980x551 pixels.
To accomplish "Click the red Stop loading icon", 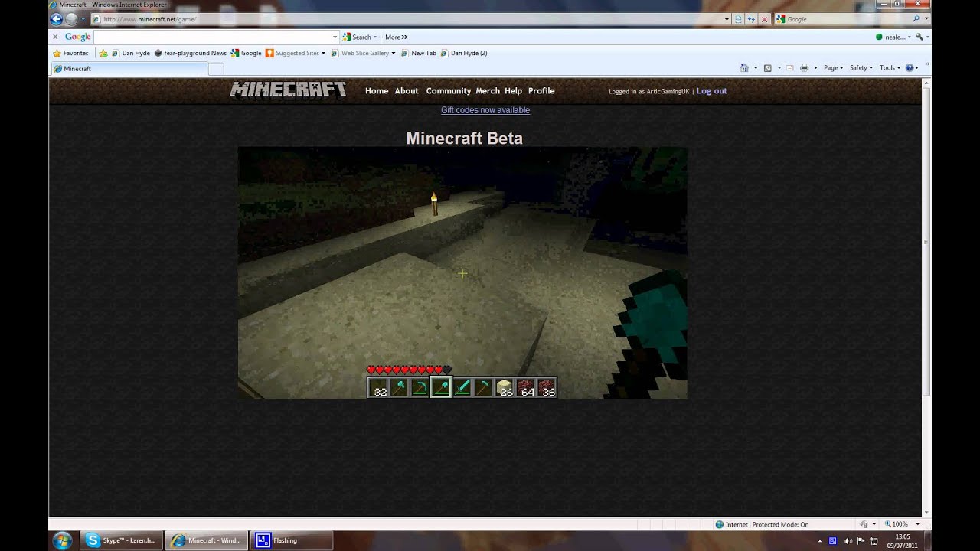I will tap(765, 19).
